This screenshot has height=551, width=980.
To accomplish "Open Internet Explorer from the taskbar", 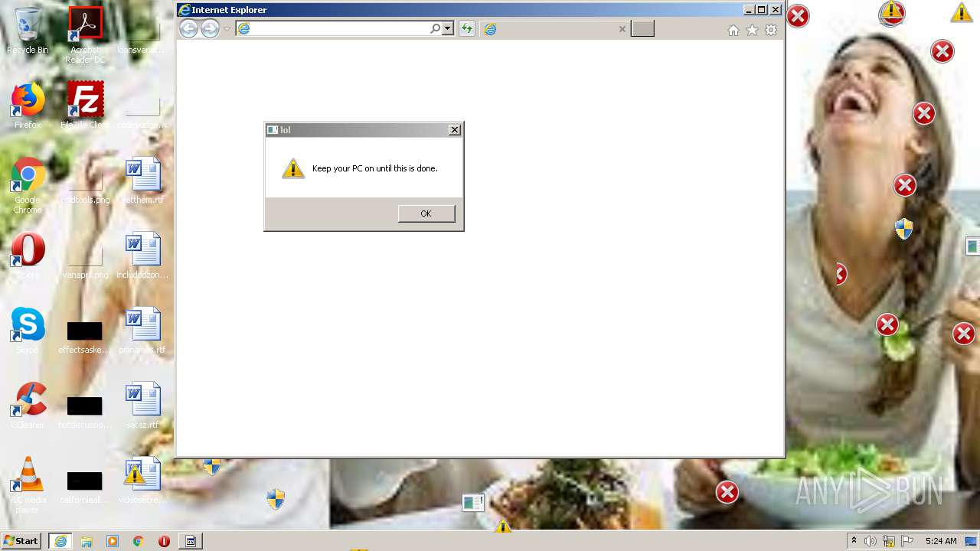I will (60, 541).
